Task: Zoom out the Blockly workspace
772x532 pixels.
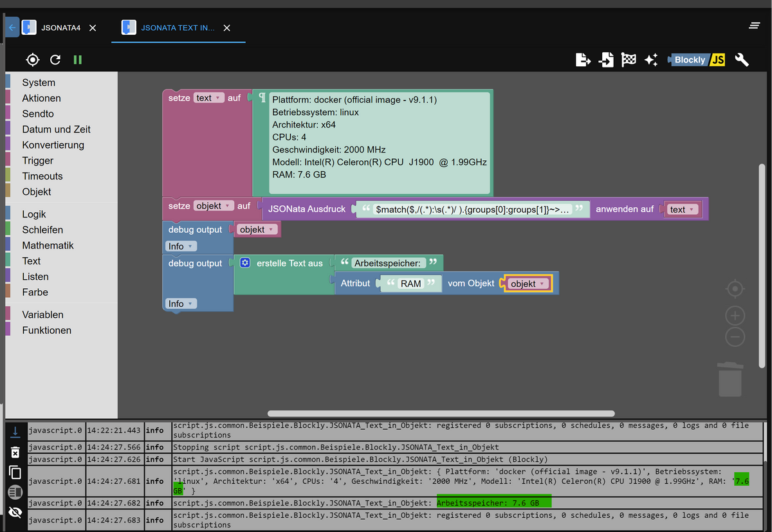Action: (735, 336)
